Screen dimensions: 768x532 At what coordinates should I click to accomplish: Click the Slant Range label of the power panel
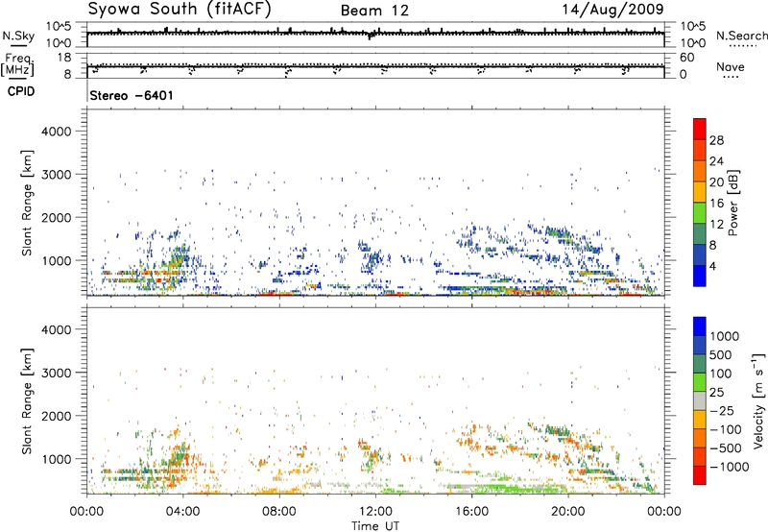pyautogui.click(x=27, y=203)
